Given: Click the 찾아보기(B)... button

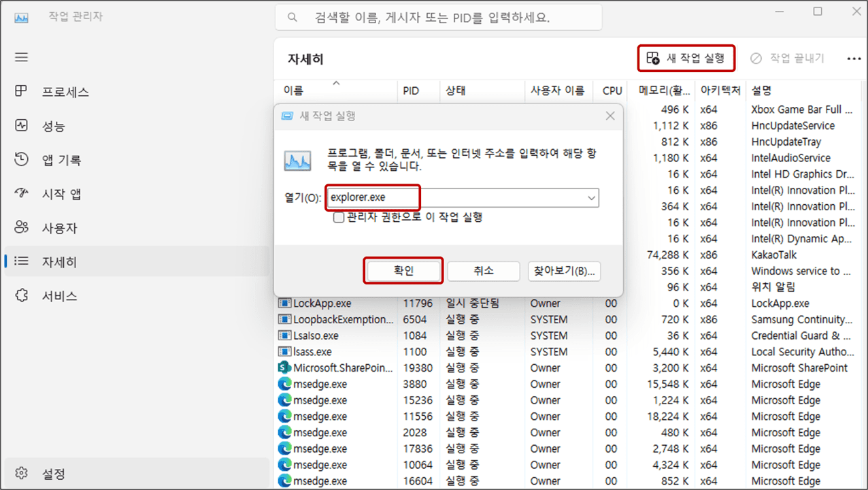Looking at the screenshot, I should pyautogui.click(x=564, y=271).
